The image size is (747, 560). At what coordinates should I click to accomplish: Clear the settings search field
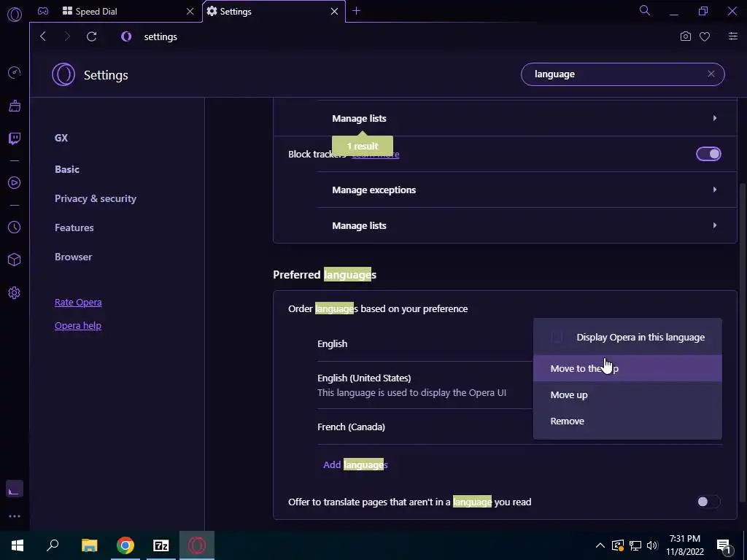(711, 74)
